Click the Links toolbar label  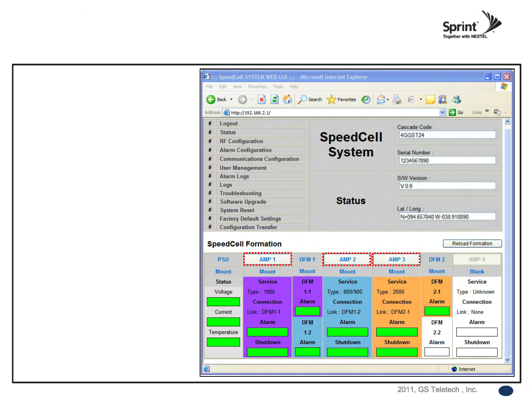[477, 113]
